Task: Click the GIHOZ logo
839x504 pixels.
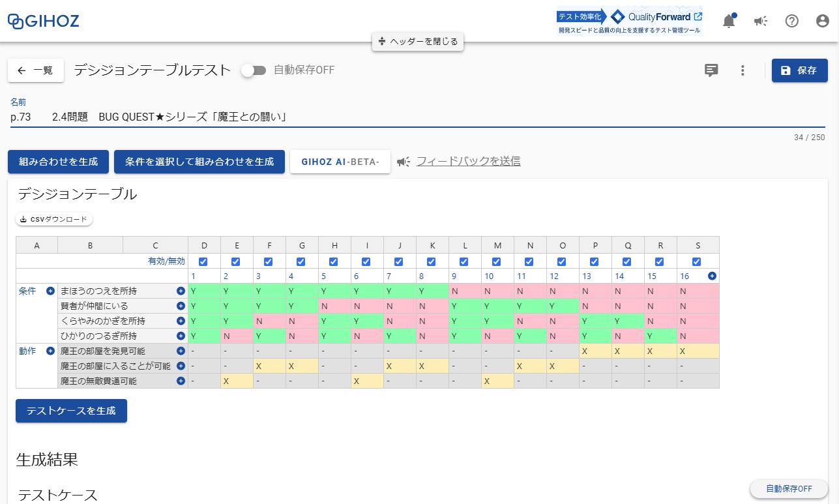Action: (x=43, y=20)
